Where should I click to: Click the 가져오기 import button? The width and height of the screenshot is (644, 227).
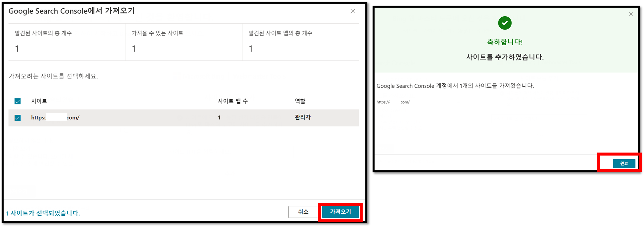pos(340,212)
